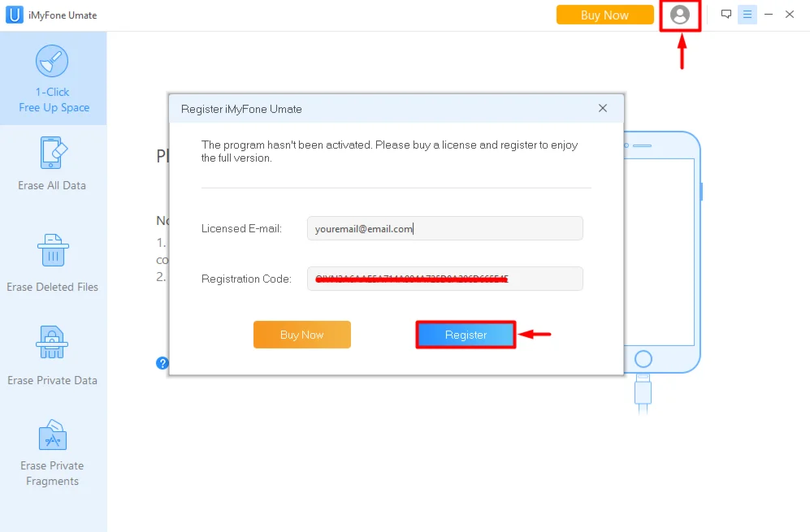Select Erase All Data tab
Viewport: 810px width, 532px height.
tap(52, 164)
